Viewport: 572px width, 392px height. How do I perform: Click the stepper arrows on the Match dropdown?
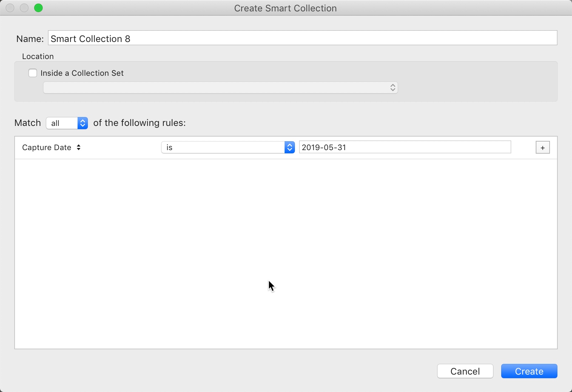[x=82, y=123]
